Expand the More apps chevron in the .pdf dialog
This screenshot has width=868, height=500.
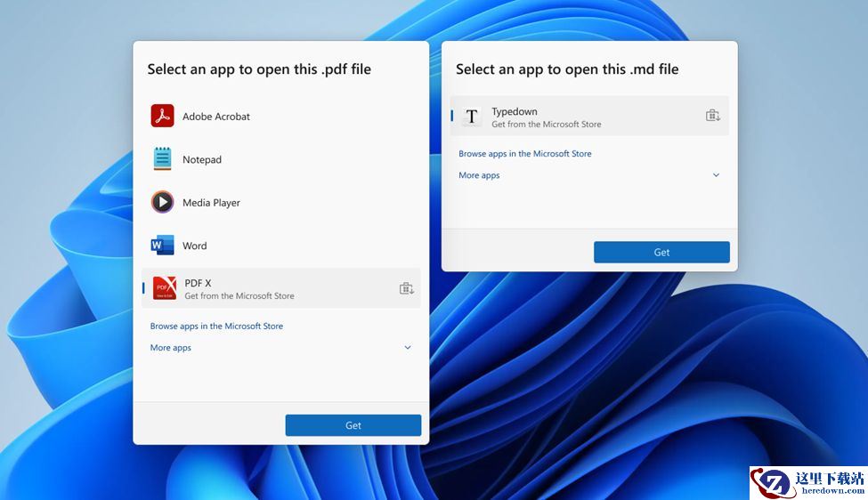pos(408,348)
